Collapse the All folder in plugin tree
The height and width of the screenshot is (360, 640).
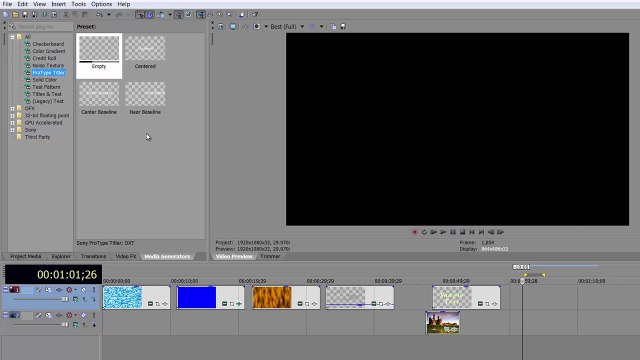(13, 37)
